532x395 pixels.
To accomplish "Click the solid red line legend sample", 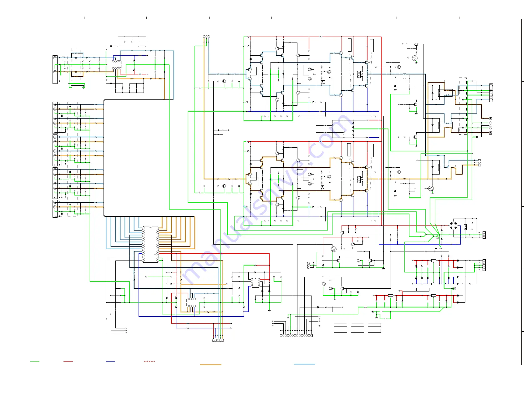I will pyautogui.click(x=68, y=361).
